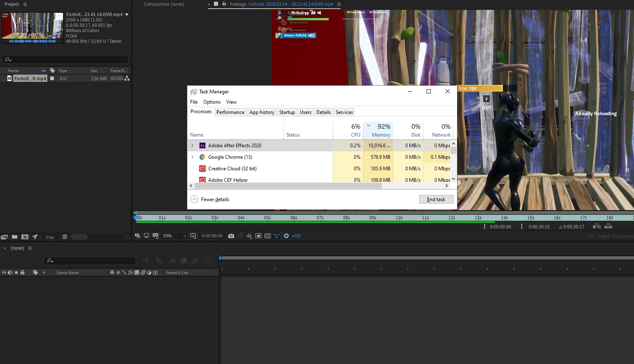Close the (none) timeline panel tab

[x=5, y=248]
